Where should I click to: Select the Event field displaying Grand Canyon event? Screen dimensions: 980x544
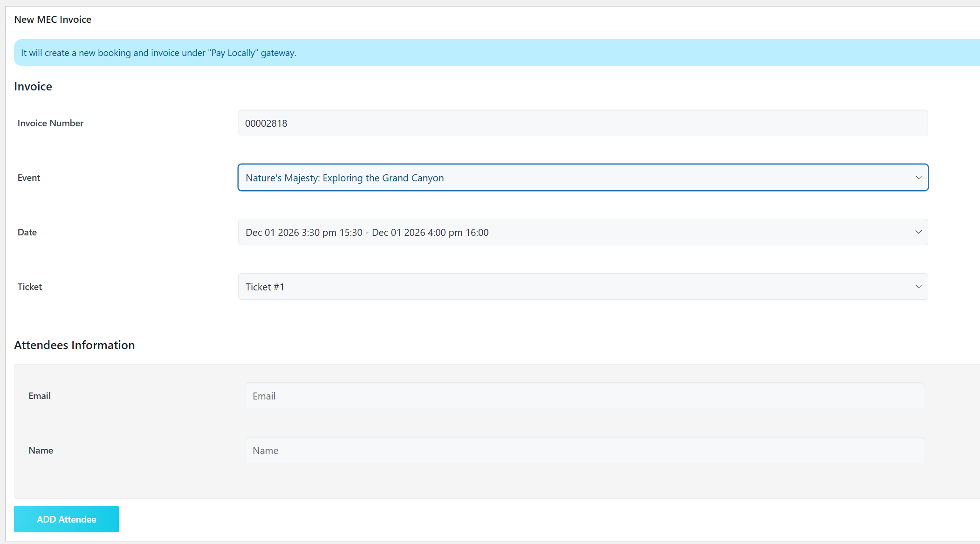466,178
